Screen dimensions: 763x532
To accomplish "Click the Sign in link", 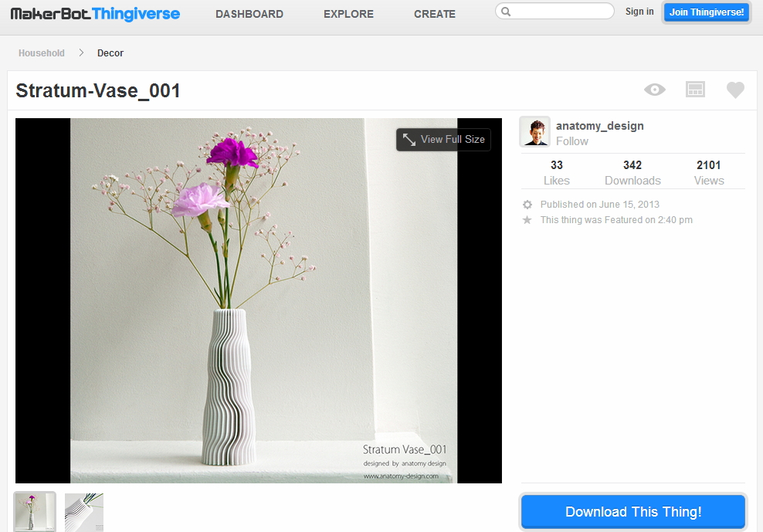I will (x=639, y=12).
